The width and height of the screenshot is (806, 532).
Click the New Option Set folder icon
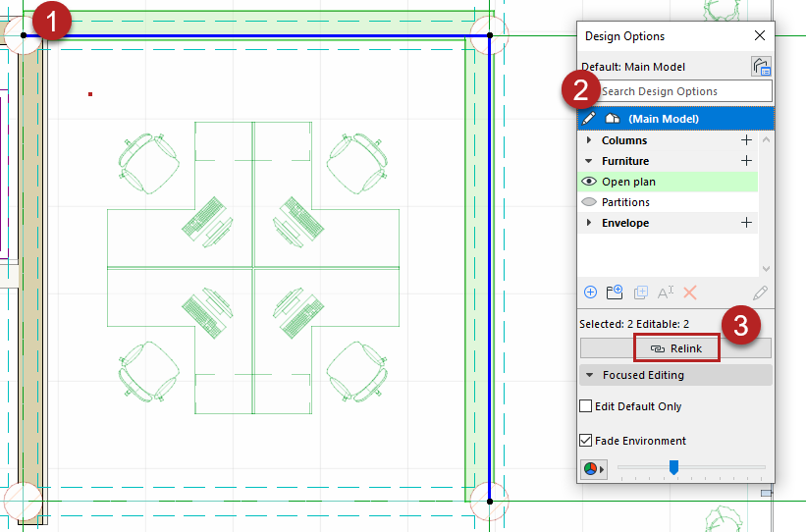coord(615,293)
